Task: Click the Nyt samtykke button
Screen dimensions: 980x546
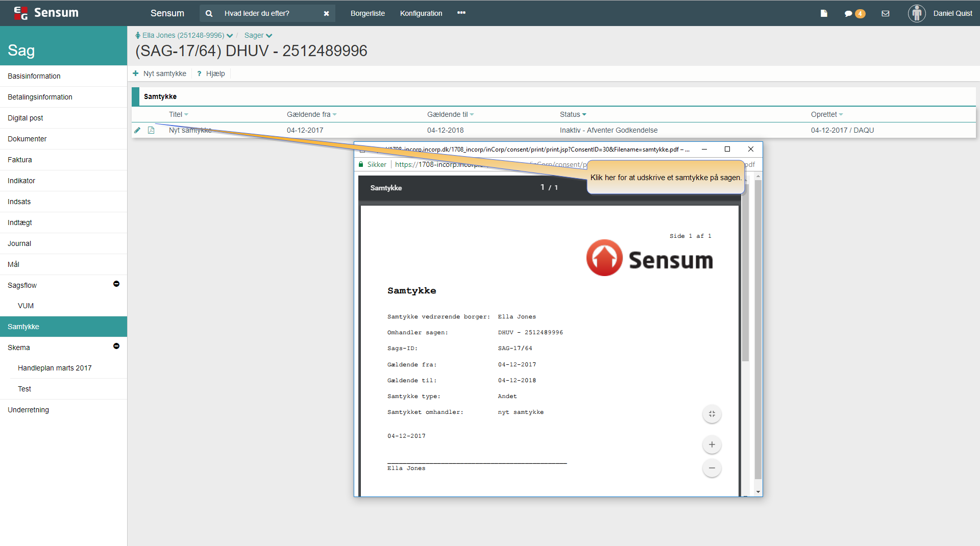Action: tap(160, 73)
